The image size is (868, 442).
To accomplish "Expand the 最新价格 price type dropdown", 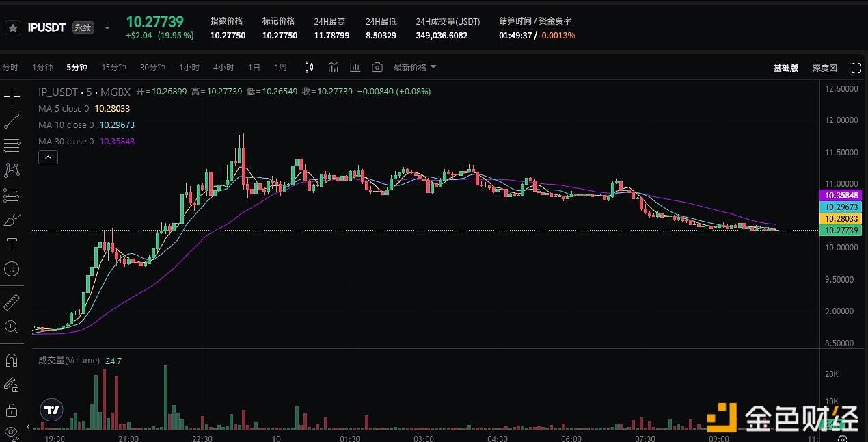I will pos(415,67).
